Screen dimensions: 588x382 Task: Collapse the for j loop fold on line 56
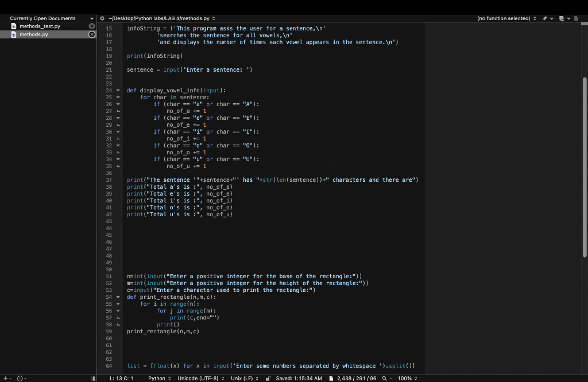click(118, 311)
